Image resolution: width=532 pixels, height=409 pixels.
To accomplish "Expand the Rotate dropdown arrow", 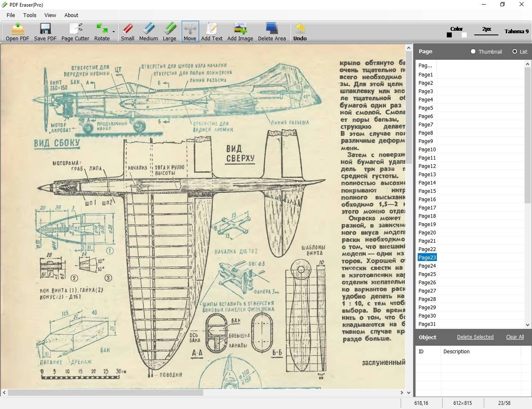I will point(113,32).
